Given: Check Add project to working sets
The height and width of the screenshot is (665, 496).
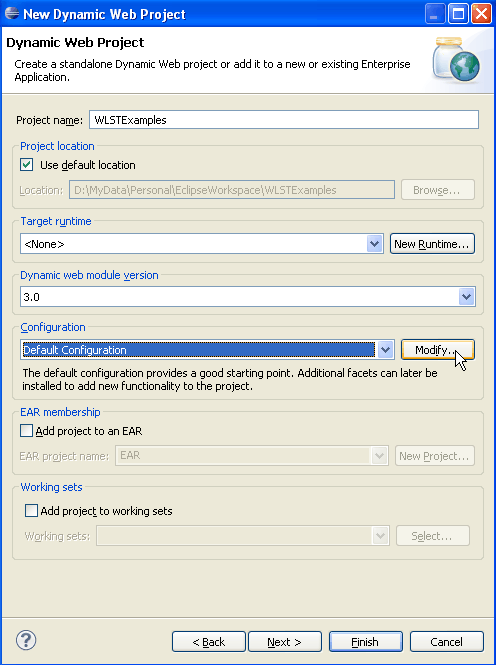Looking at the screenshot, I should tap(31, 511).
